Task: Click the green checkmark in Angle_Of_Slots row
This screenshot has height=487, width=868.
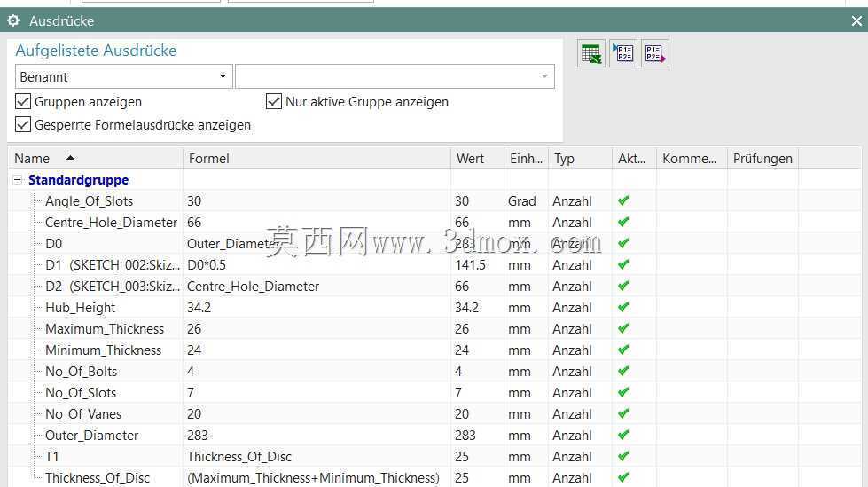Action: coord(623,201)
